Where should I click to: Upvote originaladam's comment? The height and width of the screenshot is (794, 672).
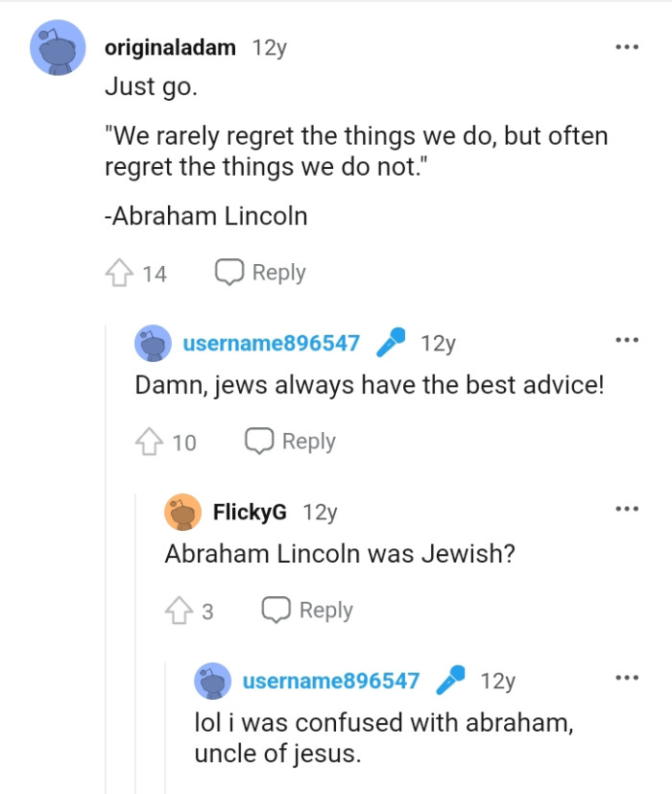tap(121, 272)
